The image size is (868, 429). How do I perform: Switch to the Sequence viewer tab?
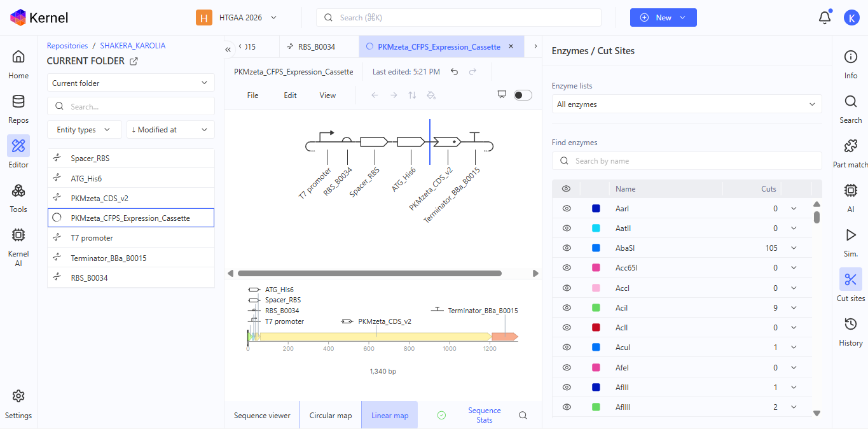[262, 415]
